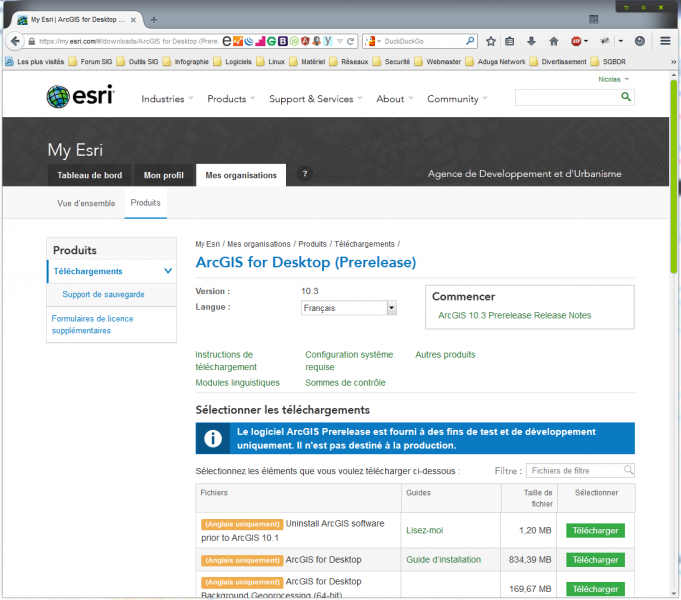Open the downloads arrow in the Firefox toolbar

coord(531,41)
